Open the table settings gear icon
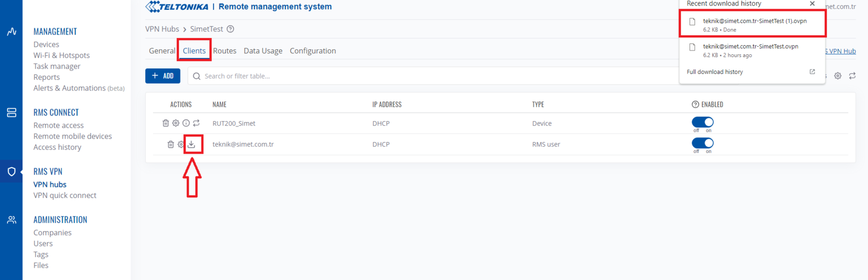The width and height of the screenshot is (868, 280). point(838,76)
